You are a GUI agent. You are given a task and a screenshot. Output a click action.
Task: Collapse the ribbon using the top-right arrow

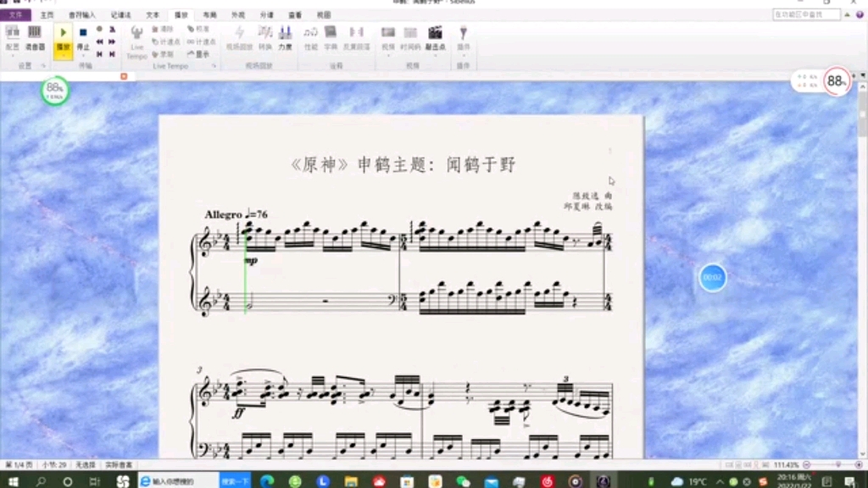point(847,15)
